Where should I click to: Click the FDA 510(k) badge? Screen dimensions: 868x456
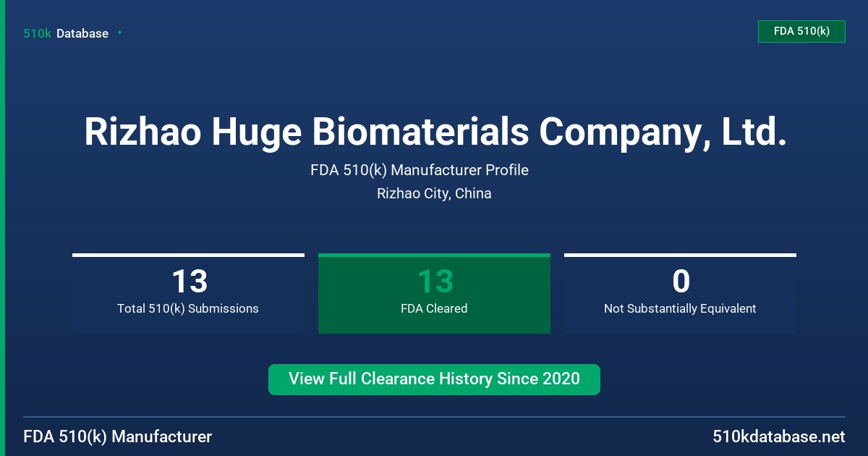tap(801, 31)
